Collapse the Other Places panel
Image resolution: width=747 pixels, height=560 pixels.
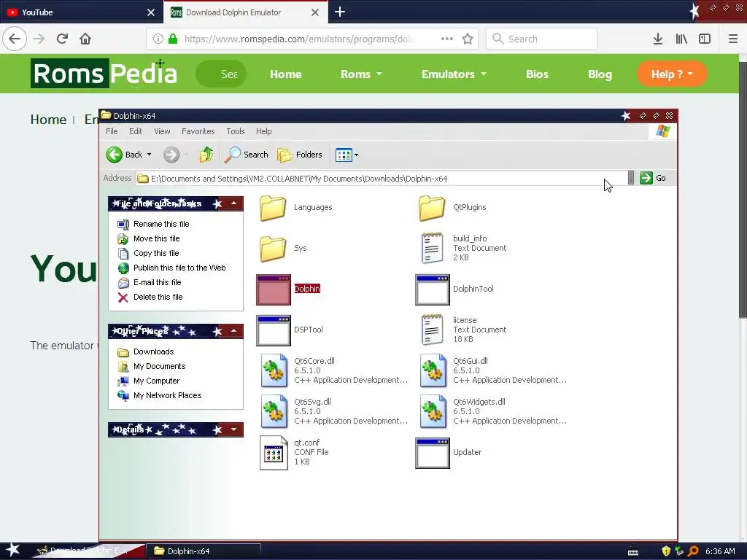234,331
